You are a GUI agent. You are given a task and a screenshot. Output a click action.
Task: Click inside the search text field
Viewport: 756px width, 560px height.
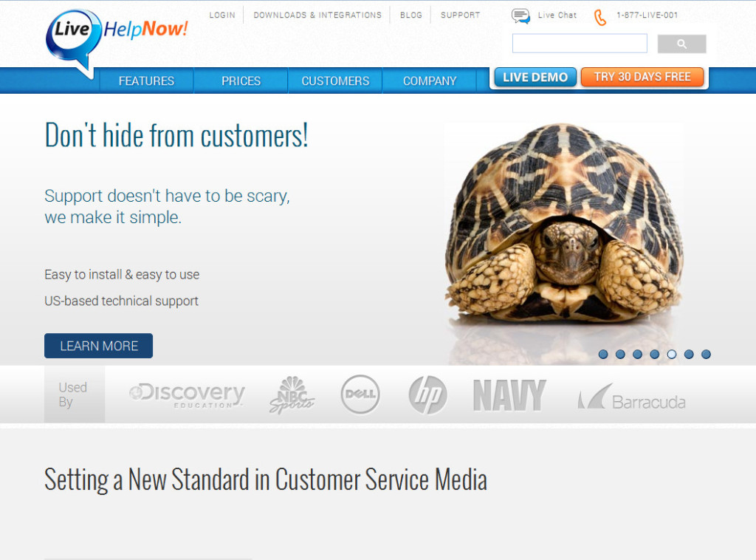580,44
